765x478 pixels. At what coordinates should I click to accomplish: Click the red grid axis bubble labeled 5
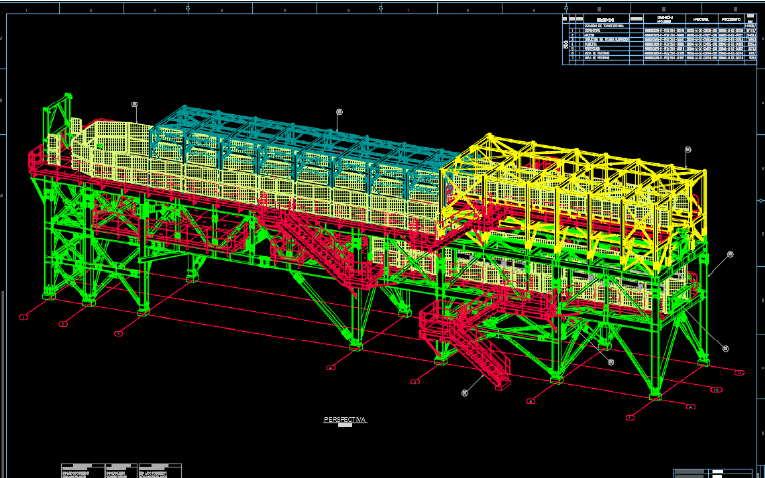[415, 381]
